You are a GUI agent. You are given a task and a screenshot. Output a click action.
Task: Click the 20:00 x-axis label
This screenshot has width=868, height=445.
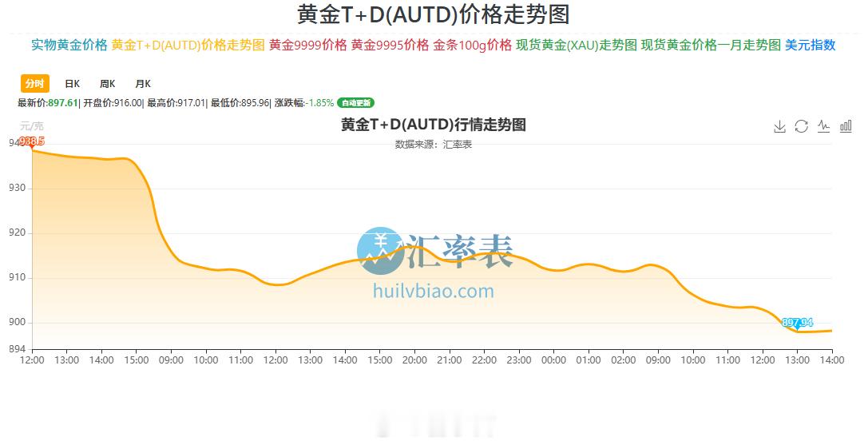pyautogui.click(x=414, y=360)
